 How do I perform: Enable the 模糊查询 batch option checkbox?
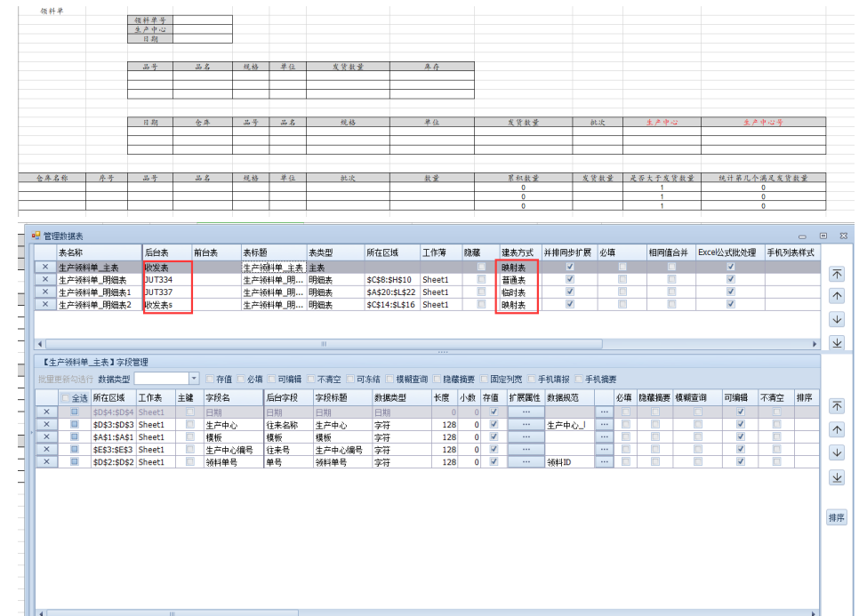pos(390,380)
